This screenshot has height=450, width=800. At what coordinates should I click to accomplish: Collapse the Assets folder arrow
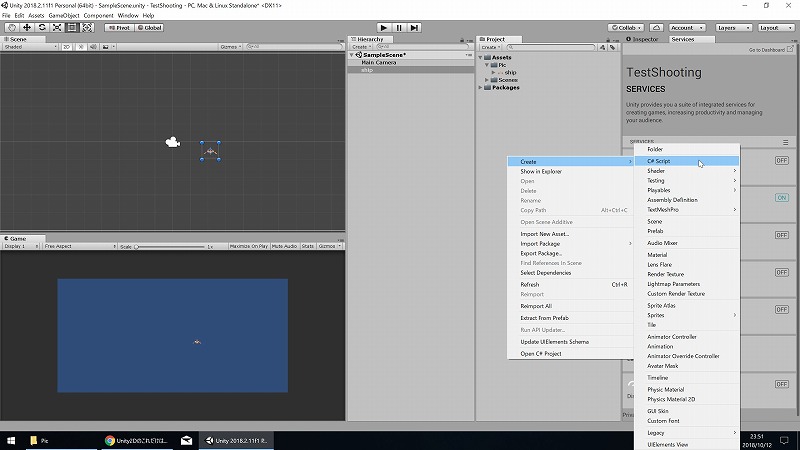click(x=480, y=58)
